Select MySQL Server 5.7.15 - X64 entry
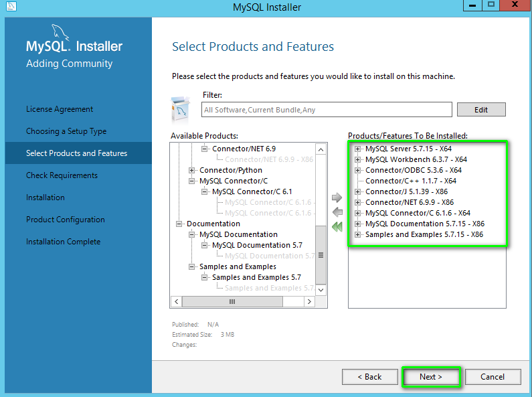Screen dimensions: 532x397 408,149
